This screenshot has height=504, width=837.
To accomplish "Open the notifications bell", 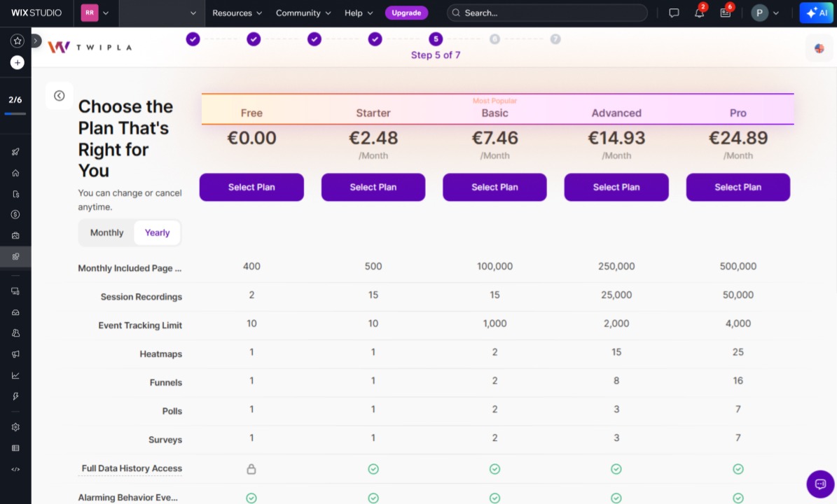I will point(699,13).
